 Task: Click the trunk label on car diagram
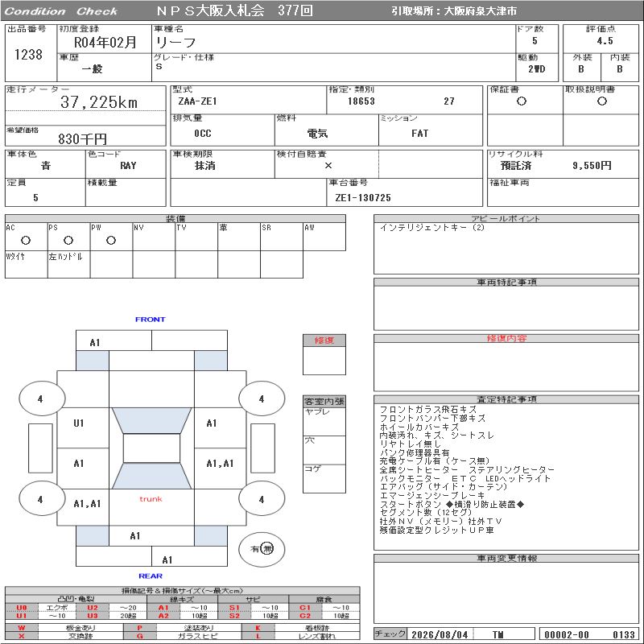pyautogui.click(x=151, y=499)
